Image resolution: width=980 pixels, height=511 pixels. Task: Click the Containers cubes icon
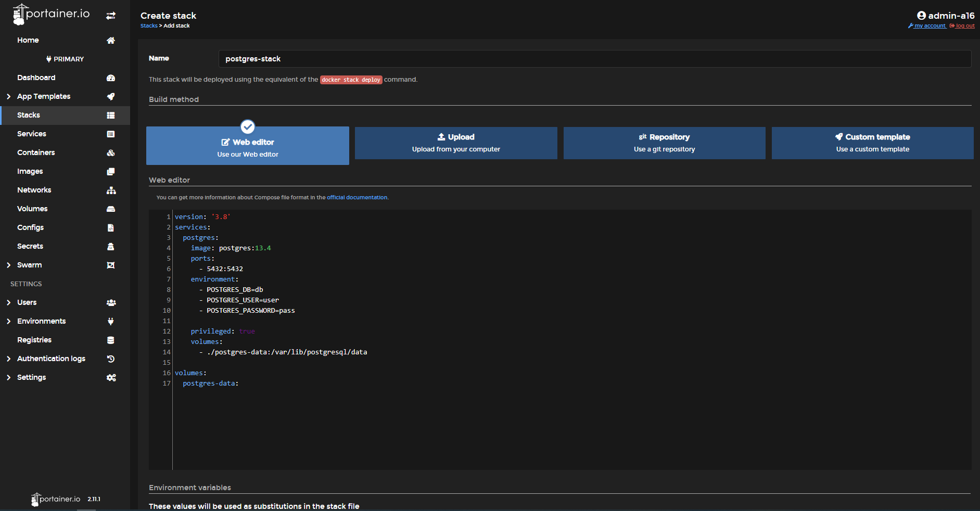(111, 153)
